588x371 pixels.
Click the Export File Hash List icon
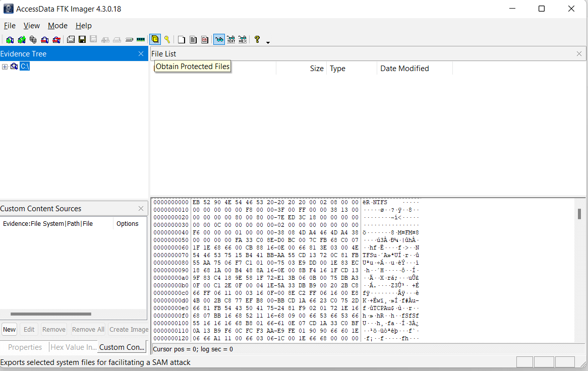coord(193,39)
